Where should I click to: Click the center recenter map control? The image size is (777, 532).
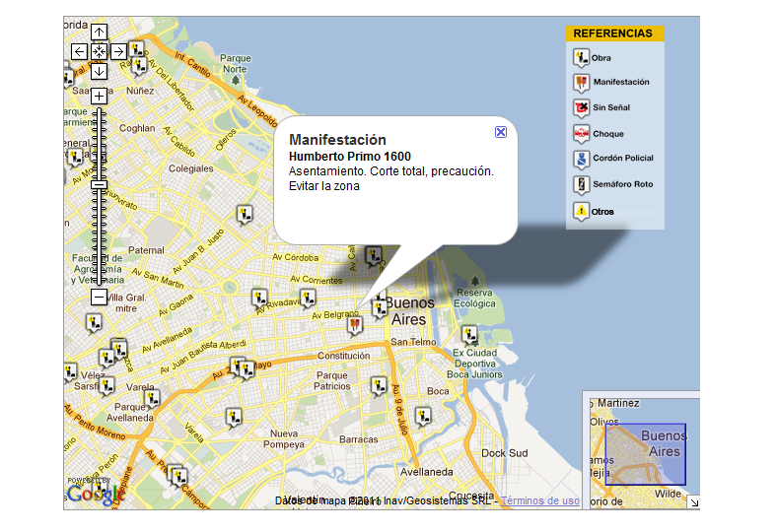[100, 51]
